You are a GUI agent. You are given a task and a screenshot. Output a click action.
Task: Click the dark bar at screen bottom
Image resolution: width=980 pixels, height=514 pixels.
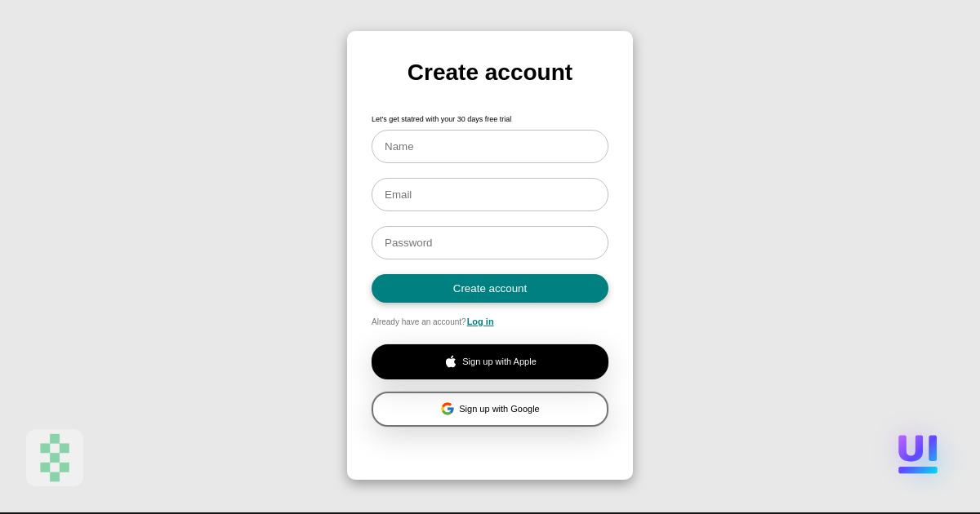pyautogui.click(x=490, y=511)
